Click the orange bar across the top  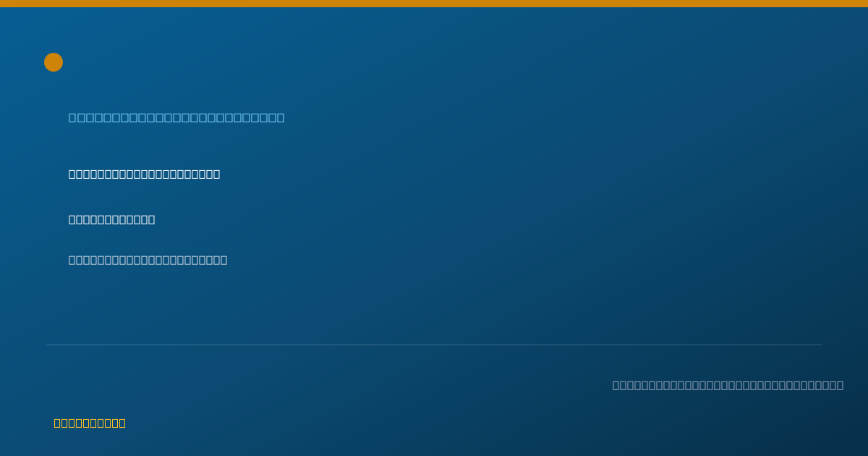coord(434,4)
